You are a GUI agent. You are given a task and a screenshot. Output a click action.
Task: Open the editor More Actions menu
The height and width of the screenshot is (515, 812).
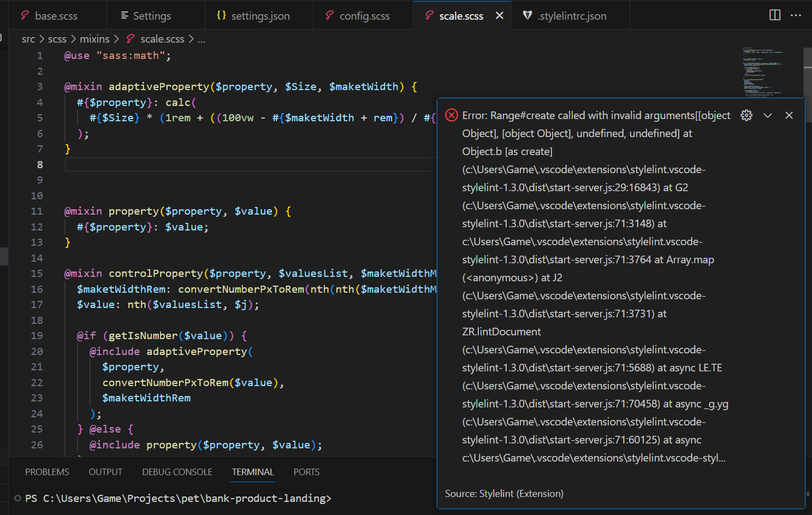coord(796,15)
